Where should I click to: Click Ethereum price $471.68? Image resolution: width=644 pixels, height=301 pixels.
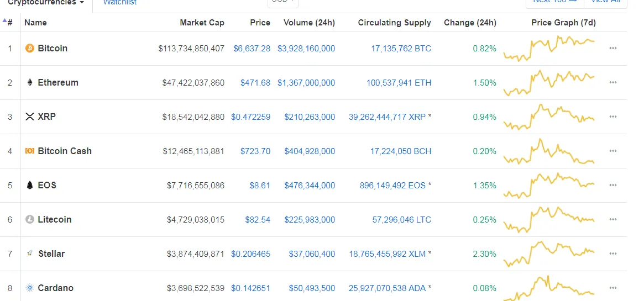(x=255, y=82)
